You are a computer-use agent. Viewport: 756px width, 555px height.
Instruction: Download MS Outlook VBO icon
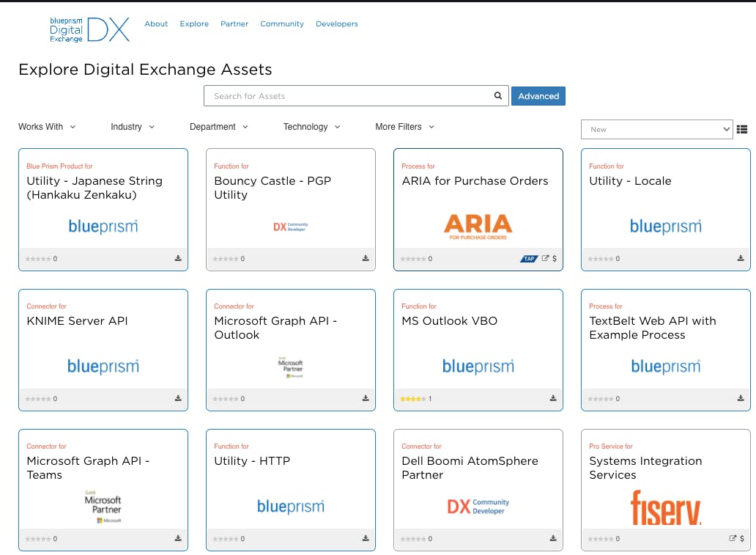point(553,398)
